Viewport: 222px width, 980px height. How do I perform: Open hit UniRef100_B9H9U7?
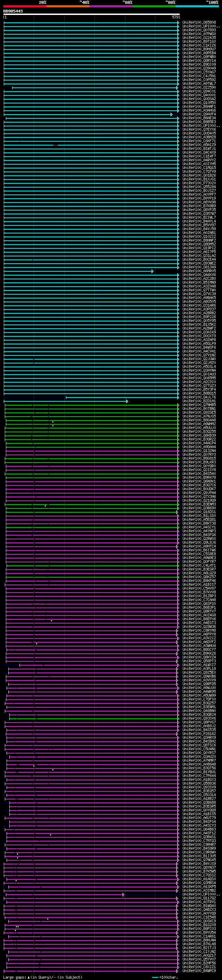tap(199, 49)
